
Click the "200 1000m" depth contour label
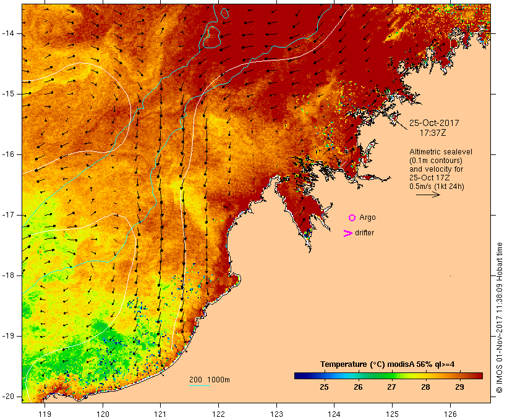click(x=210, y=380)
